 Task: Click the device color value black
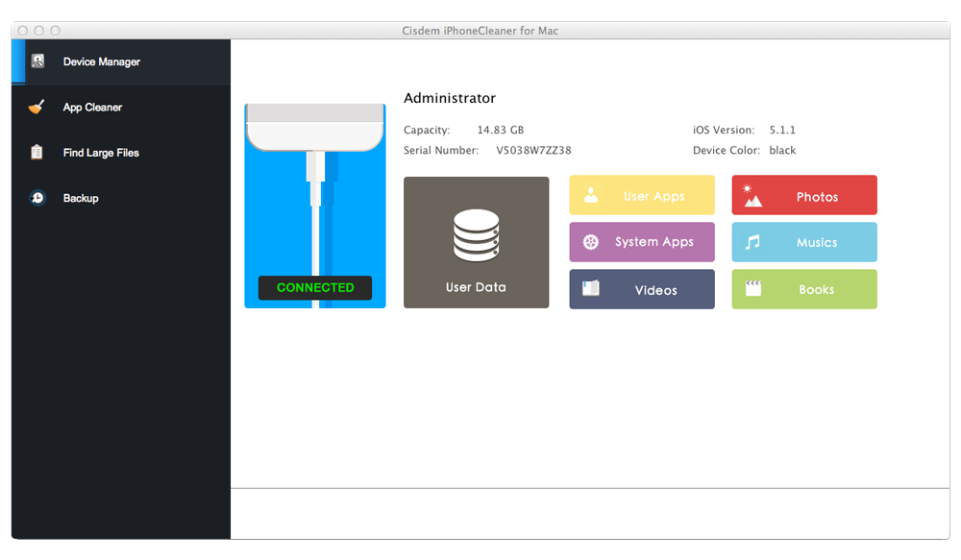pyautogui.click(x=782, y=150)
